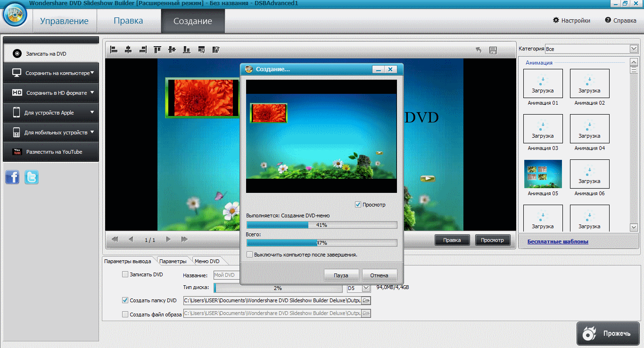Click templates scrollbar up arrow
The height and width of the screenshot is (348, 644).
[634, 62]
